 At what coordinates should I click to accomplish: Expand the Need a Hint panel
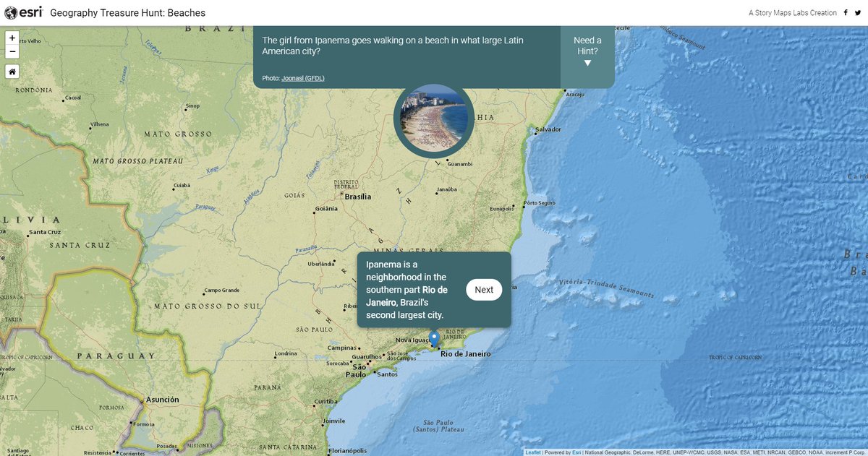[587, 52]
